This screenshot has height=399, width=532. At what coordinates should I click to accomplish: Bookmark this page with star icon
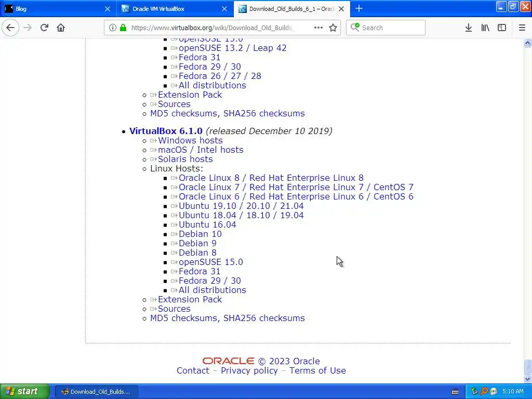[333, 28]
